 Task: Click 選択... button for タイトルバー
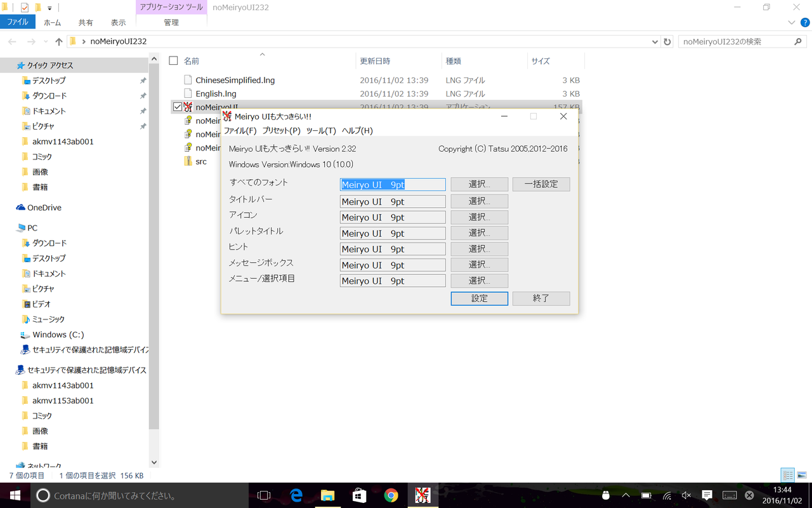(x=480, y=201)
